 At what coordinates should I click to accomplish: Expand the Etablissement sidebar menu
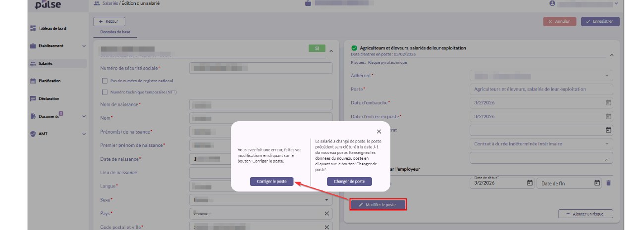pyautogui.click(x=84, y=46)
